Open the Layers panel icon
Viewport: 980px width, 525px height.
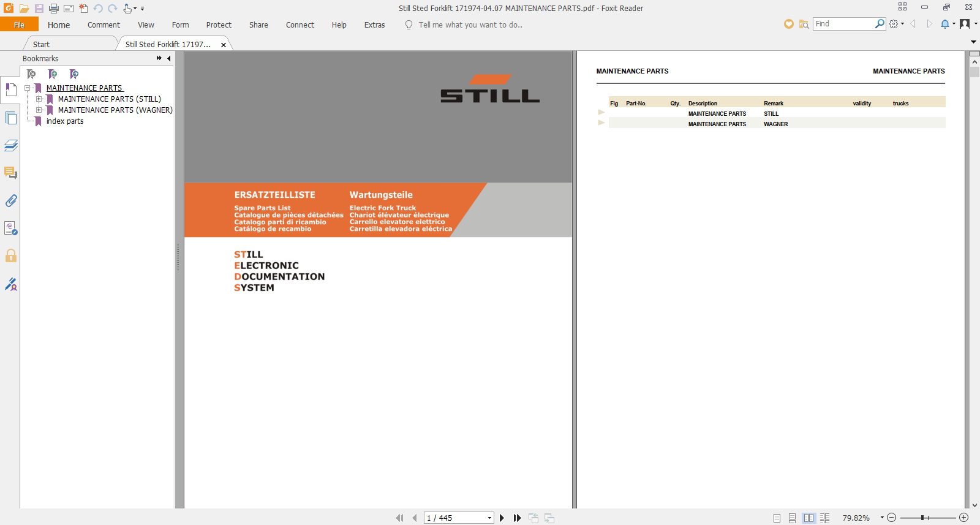tap(10, 145)
